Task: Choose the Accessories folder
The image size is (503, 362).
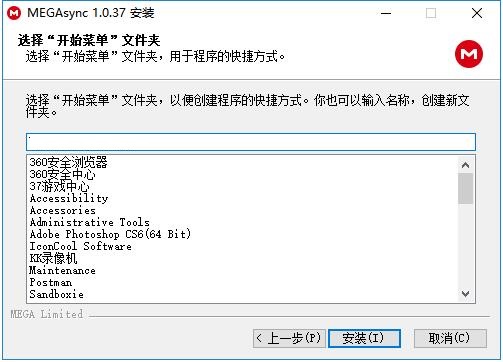Action: (x=63, y=210)
